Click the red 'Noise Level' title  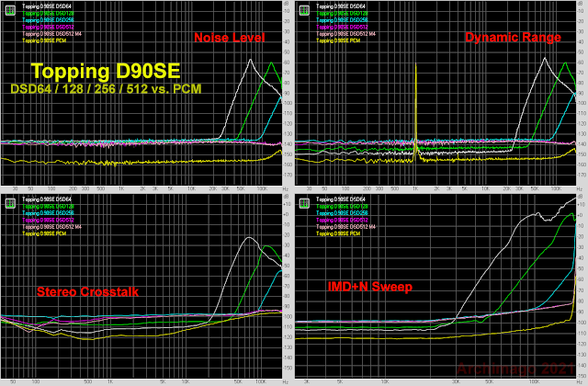[x=230, y=38]
